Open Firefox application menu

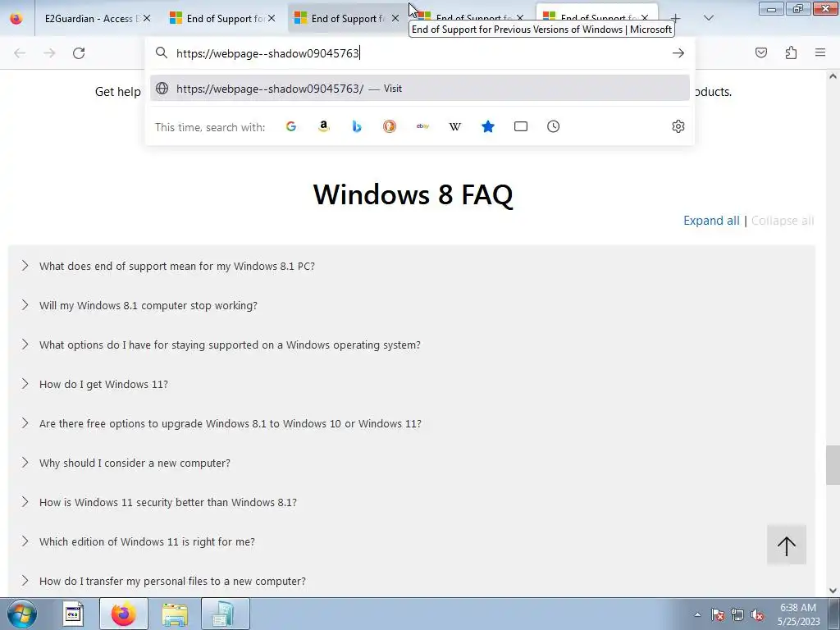820,52
